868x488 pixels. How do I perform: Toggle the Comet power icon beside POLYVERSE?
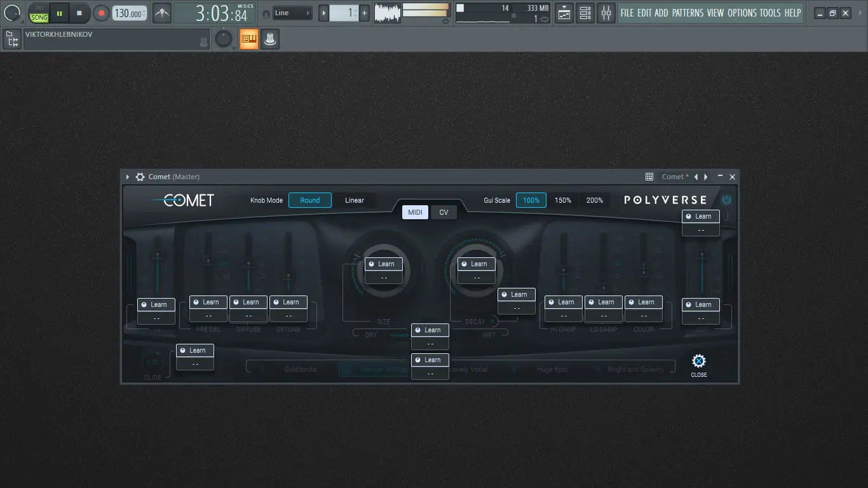pos(726,200)
